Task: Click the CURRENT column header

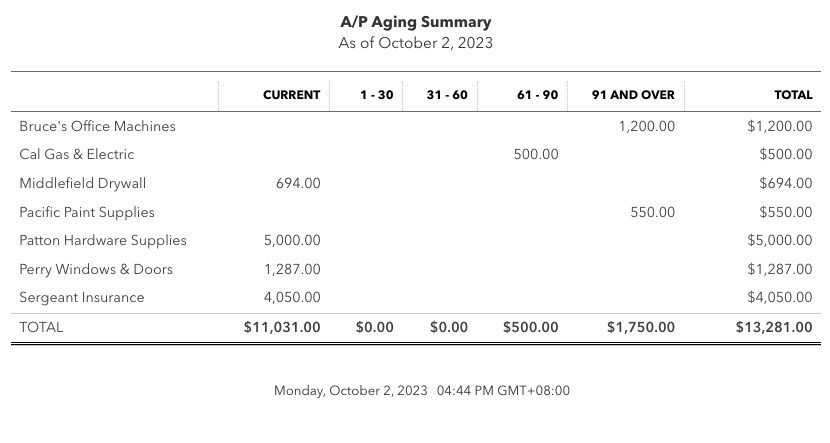Action: 291,95
